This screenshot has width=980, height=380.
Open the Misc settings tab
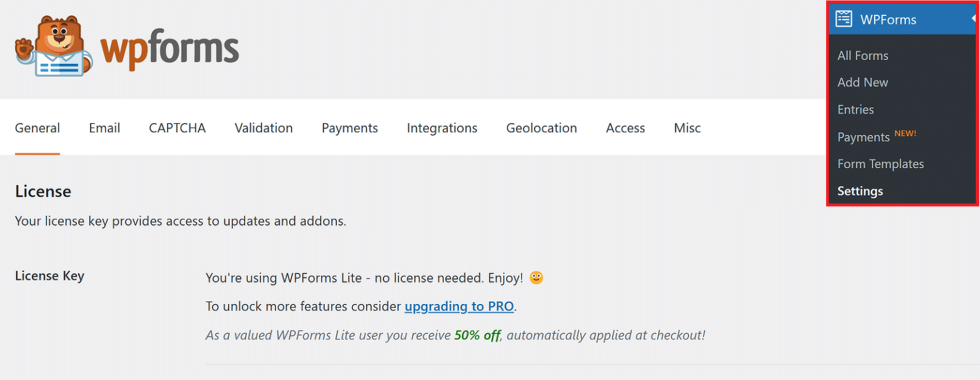coord(687,128)
